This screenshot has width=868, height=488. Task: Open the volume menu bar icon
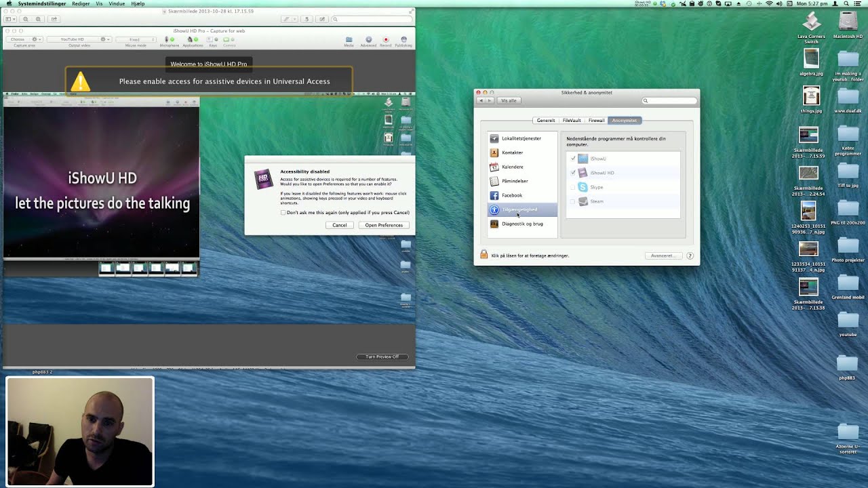click(780, 3)
